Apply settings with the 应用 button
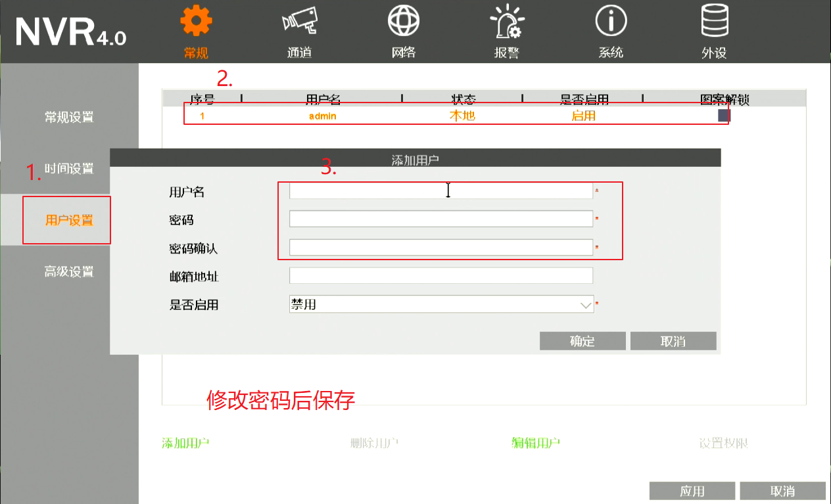831x504 pixels. pyautogui.click(x=692, y=491)
